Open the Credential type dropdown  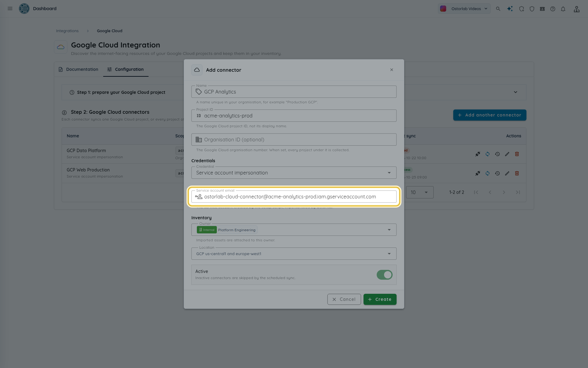[294, 173]
